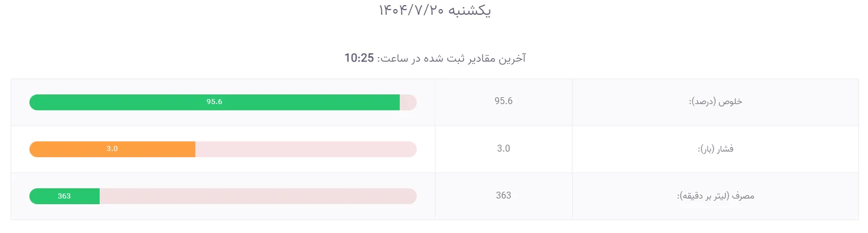Select the pressure value cell 3.0
Screen dimensions: 868x233
pos(503,149)
